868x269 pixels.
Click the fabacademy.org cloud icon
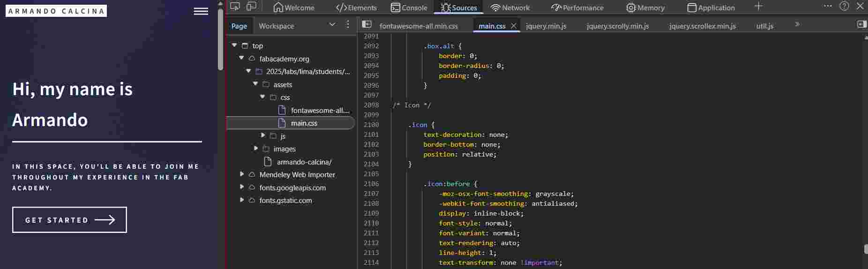coord(252,59)
